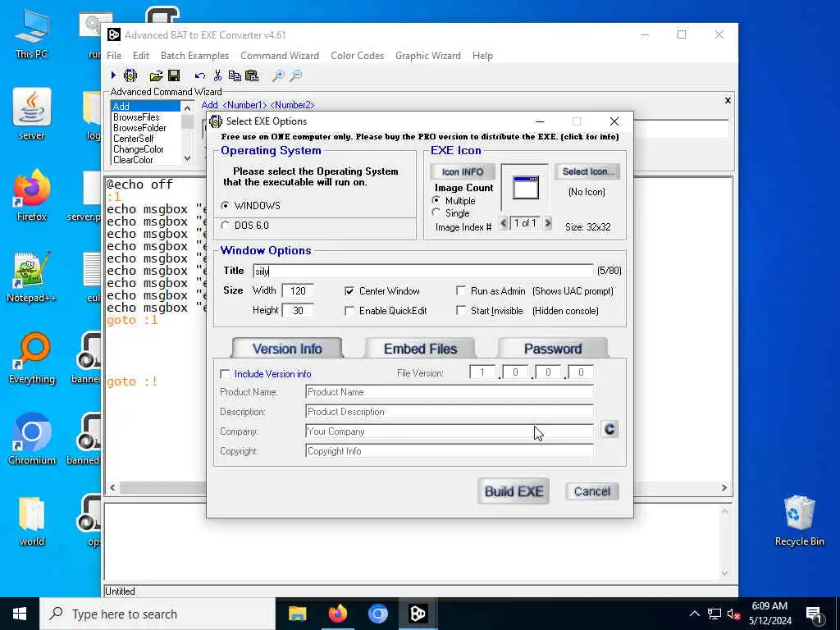This screenshot has width=840, height=630.
Task: Copy selection using the toolbar copy icon
Action: coord(235,75)
